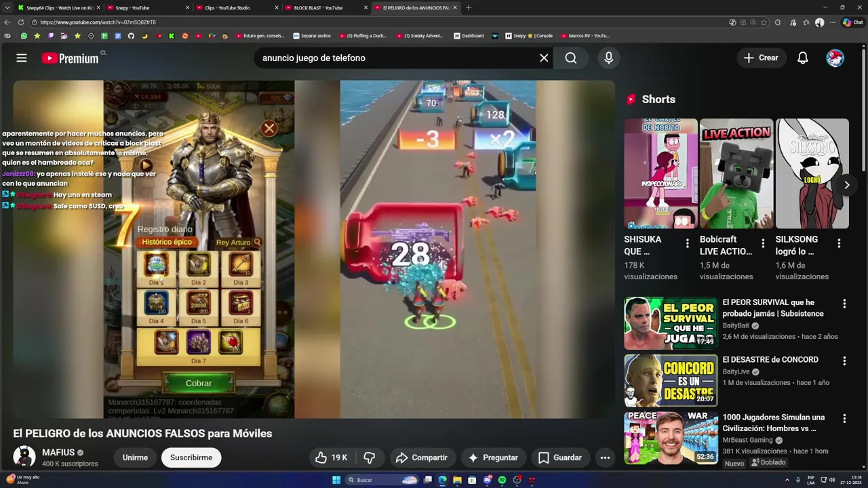
Task: Clear the search box text
Action: (544, 58)
